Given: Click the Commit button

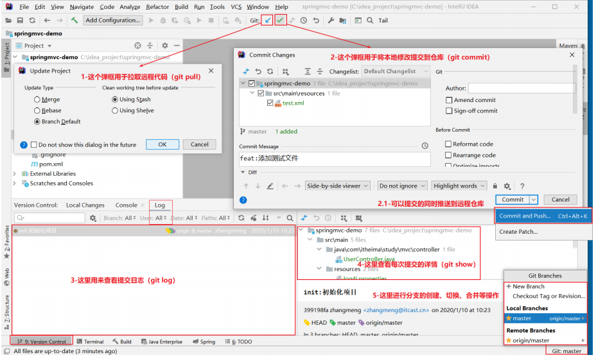Looking at the screenshot, I should (513, 200).
